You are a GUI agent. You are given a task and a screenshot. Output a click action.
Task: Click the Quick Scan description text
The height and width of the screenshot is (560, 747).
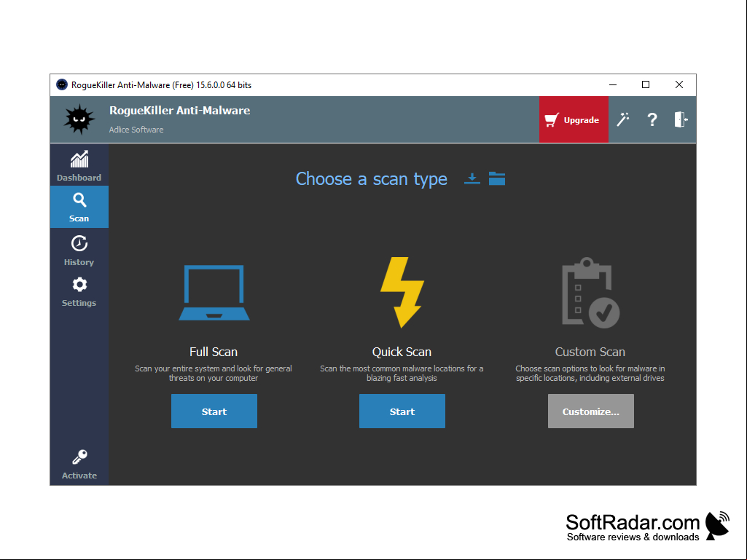coord(402,374)
